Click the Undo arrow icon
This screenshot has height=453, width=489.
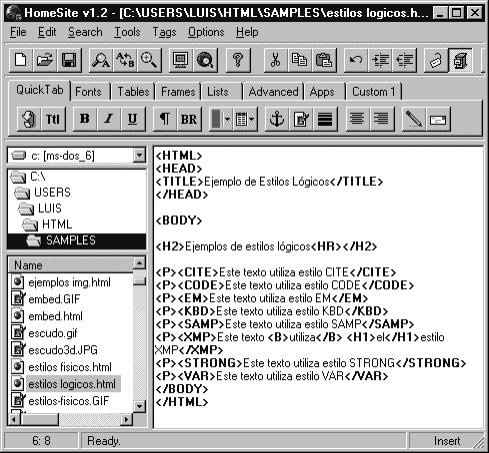356,60
